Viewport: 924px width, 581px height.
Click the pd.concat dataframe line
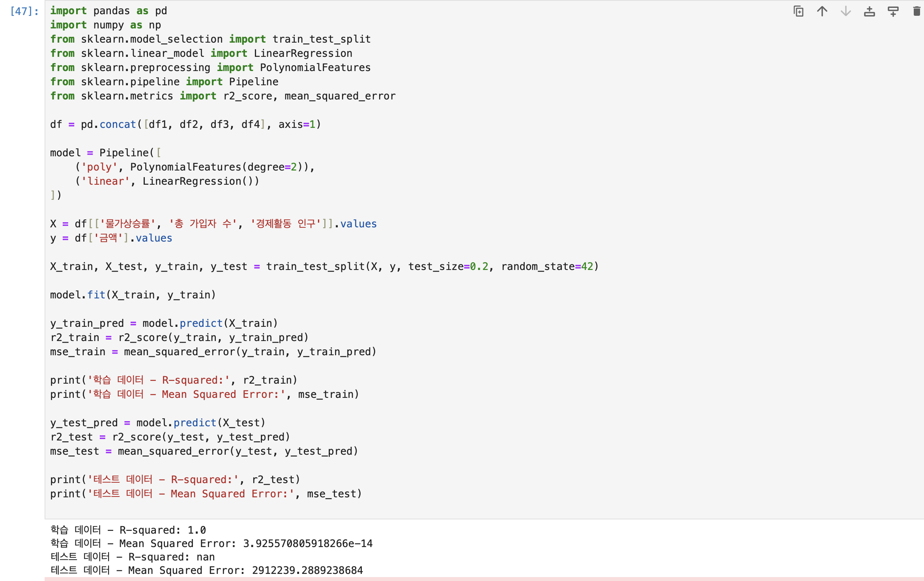185,124
